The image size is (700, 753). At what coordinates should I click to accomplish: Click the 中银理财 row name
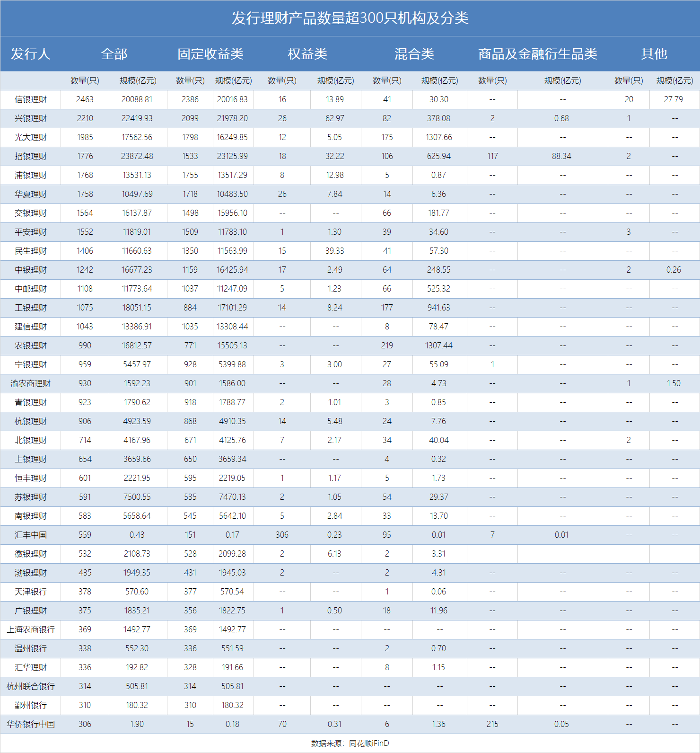pyautogui.click(x=31, y=270)
